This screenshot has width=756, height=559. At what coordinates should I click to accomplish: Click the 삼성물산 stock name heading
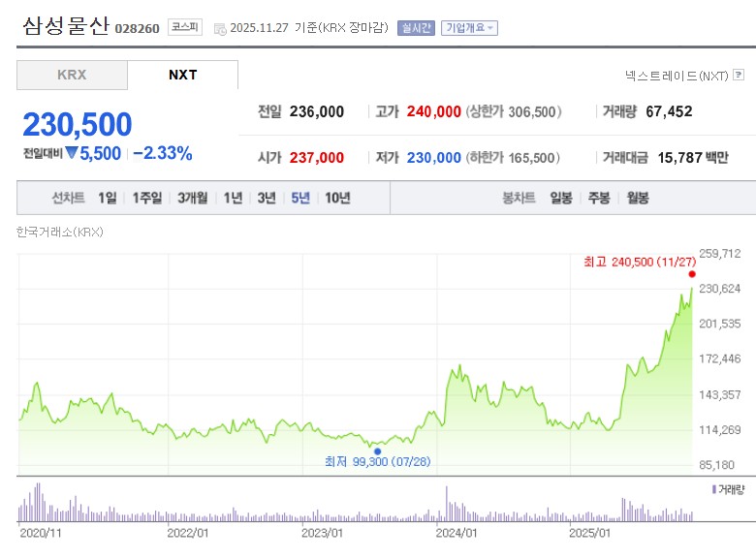click(x=66, y=25)
